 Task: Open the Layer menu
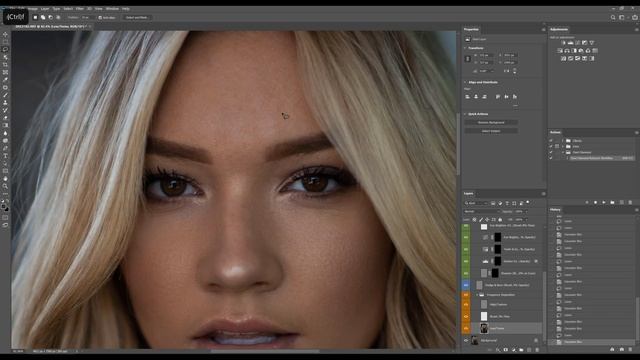tap(45, 9)
